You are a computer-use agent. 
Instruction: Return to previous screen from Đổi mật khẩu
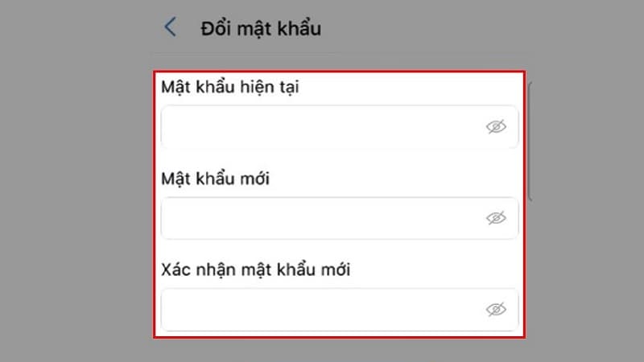pos(170,27)
